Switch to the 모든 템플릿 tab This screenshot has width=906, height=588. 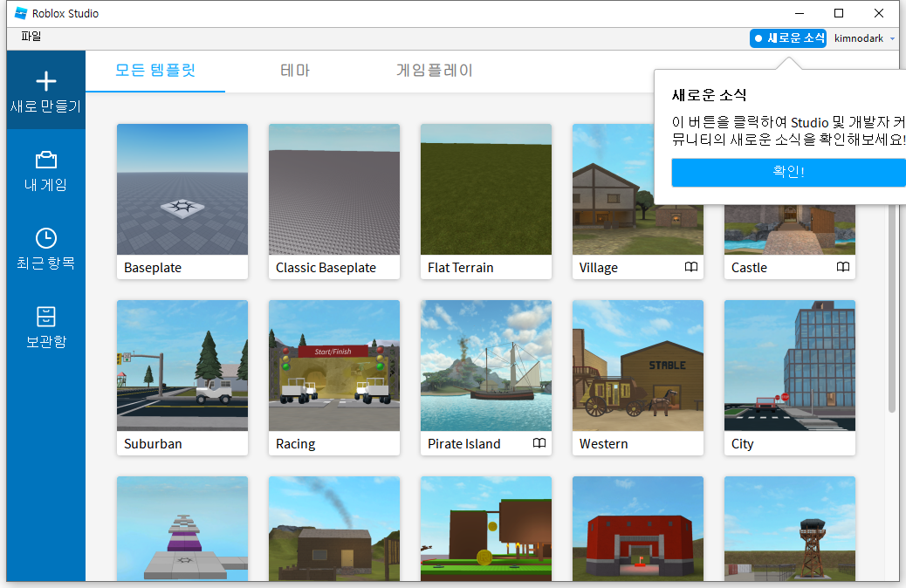coord(154,71)
